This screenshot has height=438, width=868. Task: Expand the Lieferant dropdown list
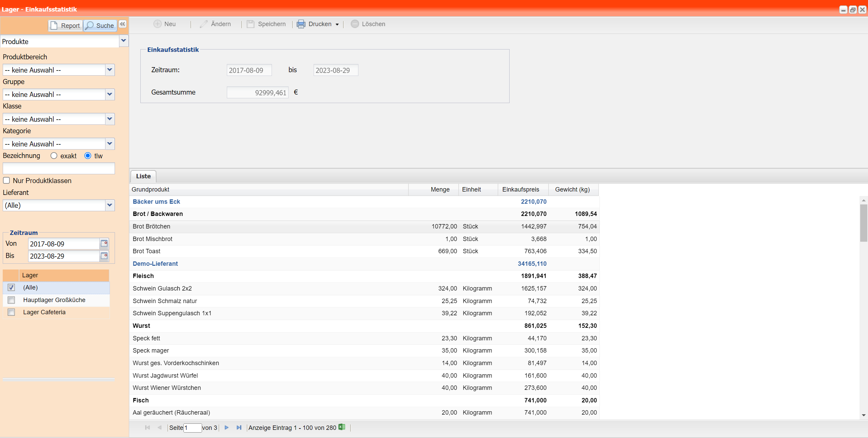[x=110, y=205]
